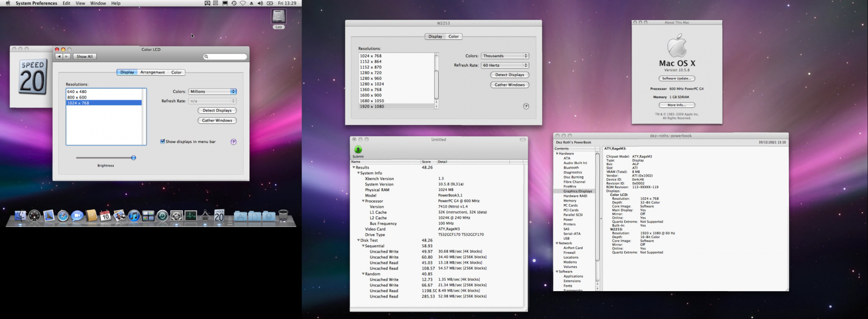Image resolution: width=868 pixels, height=319 pixels.
Task: Click More Info in About This Mac
Action: (x=677, y=105)
